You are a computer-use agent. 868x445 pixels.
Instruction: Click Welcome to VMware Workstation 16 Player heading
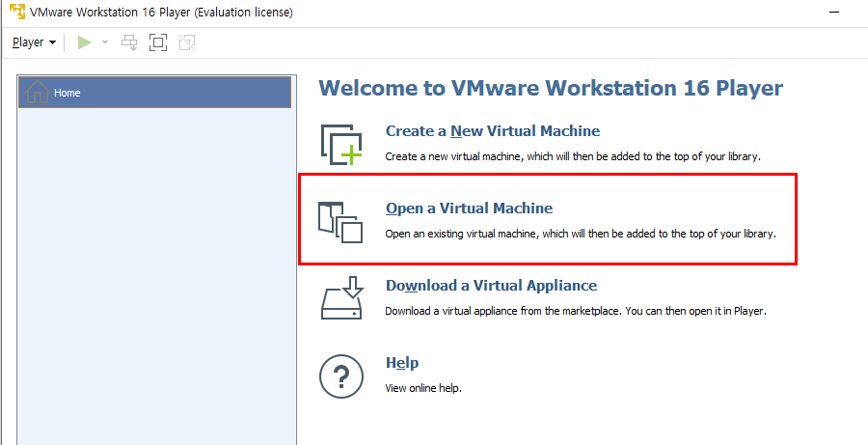(551, 89)
